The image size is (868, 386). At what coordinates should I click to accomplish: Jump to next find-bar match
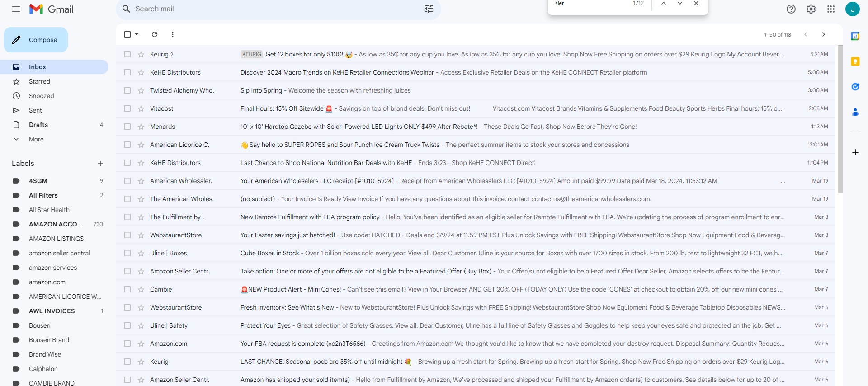click(680, 4)
